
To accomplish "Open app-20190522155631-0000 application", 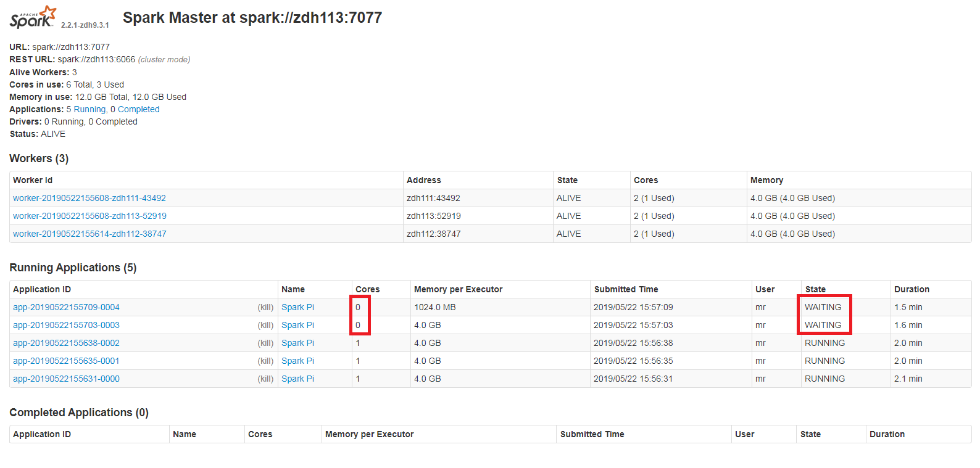I will coord(66,379).
